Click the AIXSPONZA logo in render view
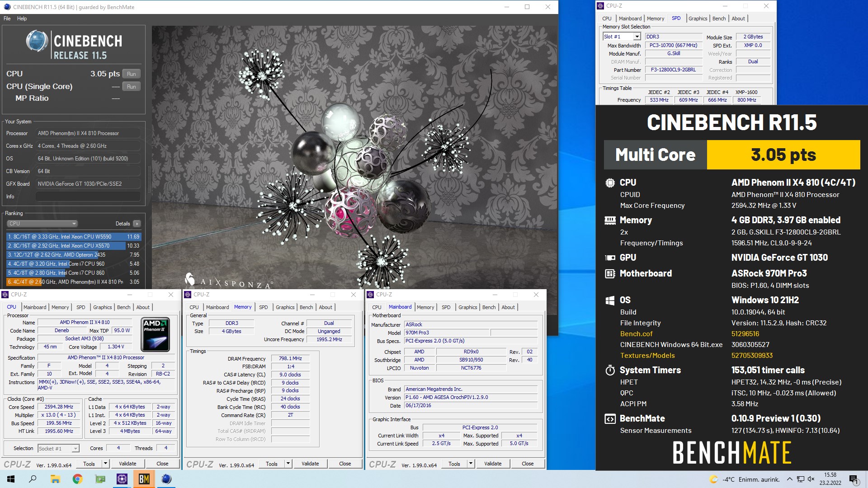 [228, 281]
